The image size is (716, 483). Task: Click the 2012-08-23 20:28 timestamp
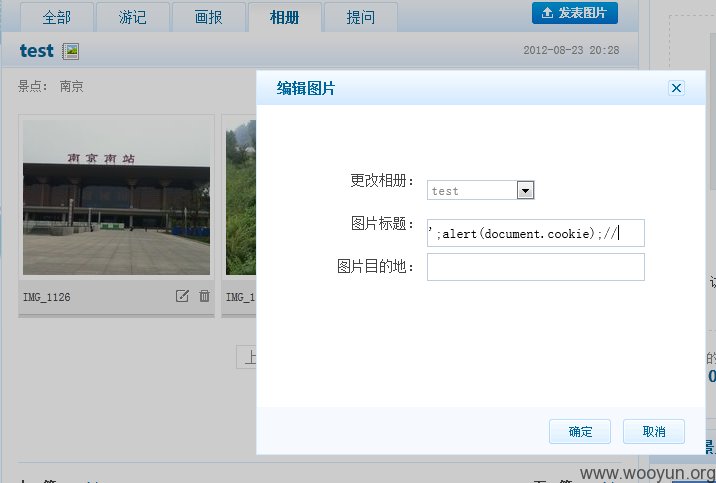click(x=571, y=50)
